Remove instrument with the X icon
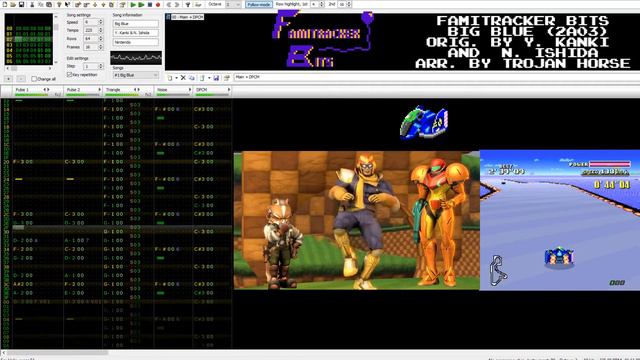The image size is (640, 360). (x=183, y=78)
